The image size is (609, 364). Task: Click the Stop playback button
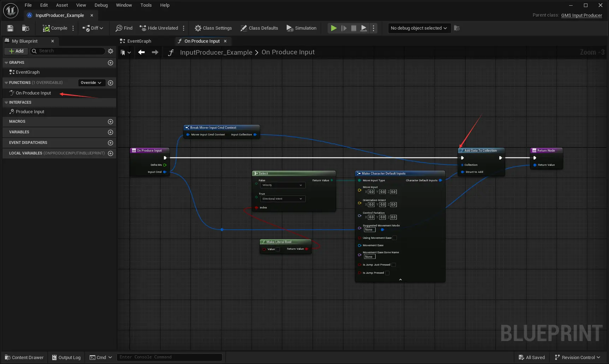pyautogui.click(x=354, y=28)
